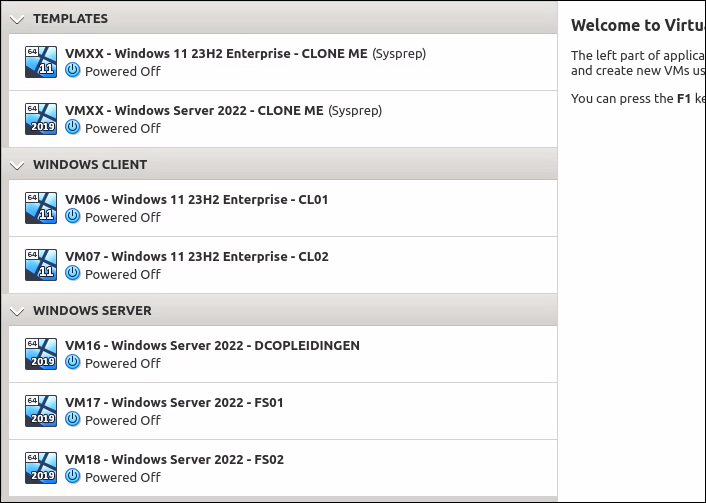Select VM17 - Windows Server 2022 - FS01
The width and height of the screenshot is (706, 503).
pos(283,411)
